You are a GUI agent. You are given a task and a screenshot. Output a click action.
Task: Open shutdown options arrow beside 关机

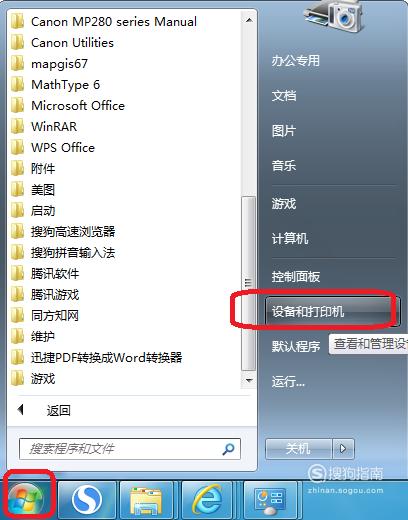343,449
